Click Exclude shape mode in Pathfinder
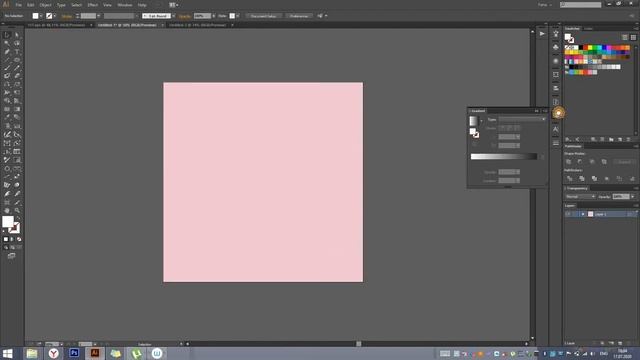The height and width of the screenshot is (360, 640). click(604, 162)
